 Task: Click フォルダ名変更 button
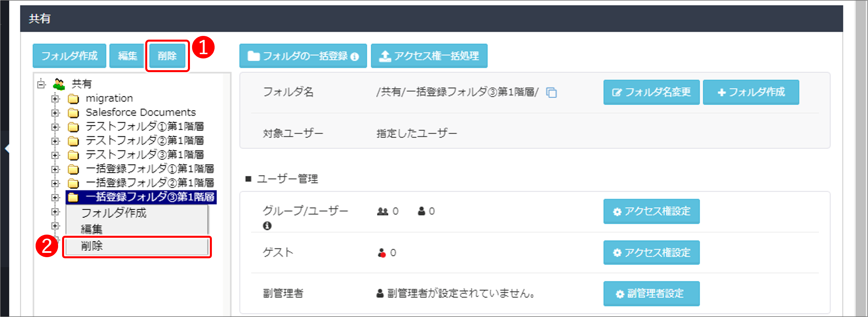[651, 92]
